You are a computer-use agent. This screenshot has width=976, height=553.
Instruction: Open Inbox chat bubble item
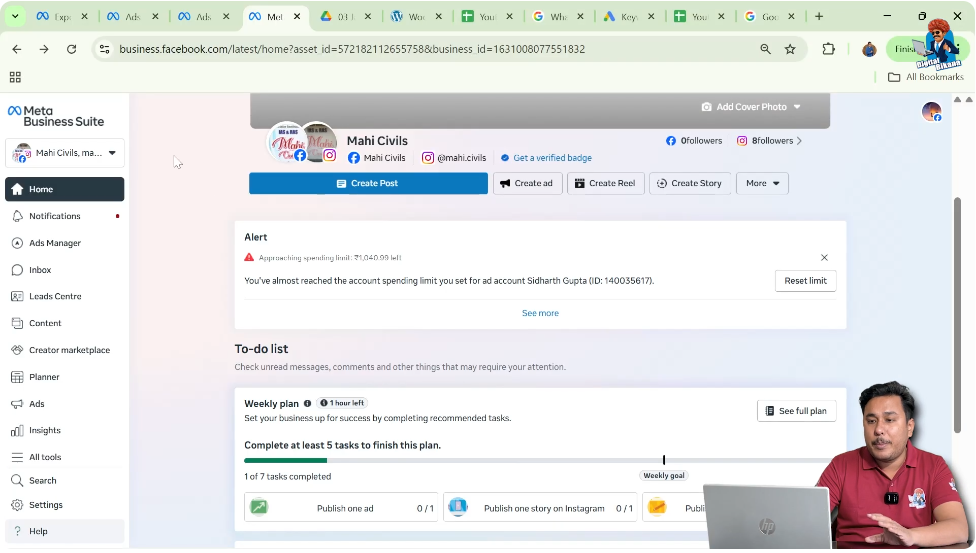65,270
